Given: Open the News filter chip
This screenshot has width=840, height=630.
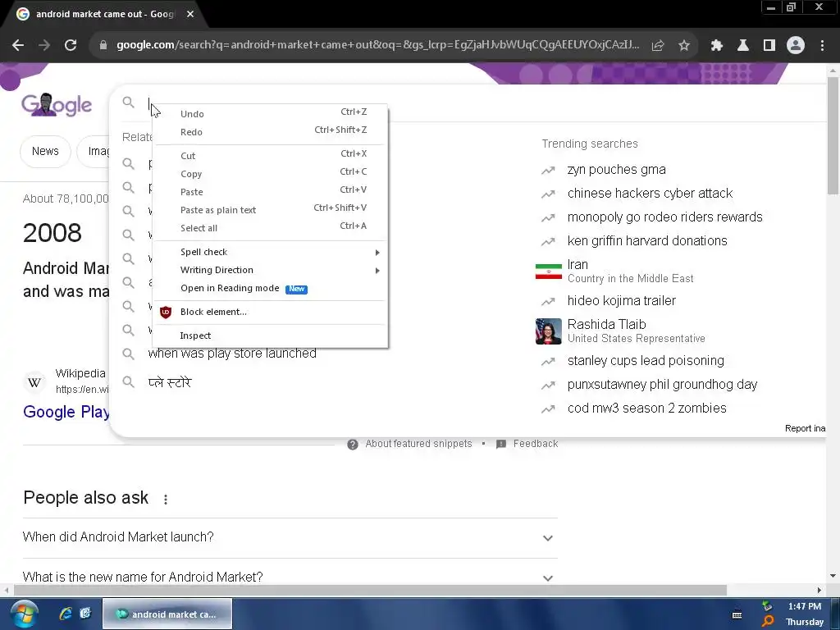Looking at the screenshot, I should (45, 152).
